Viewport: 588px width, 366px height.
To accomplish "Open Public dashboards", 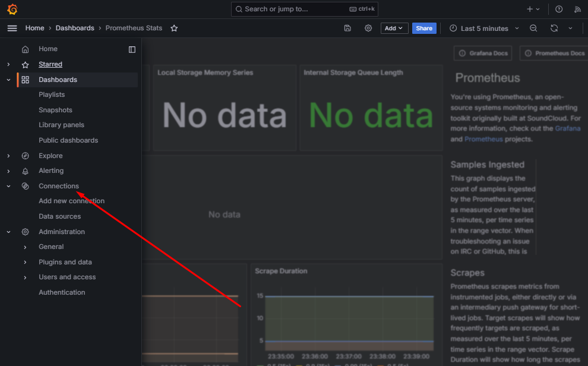I will coord(68,140).
